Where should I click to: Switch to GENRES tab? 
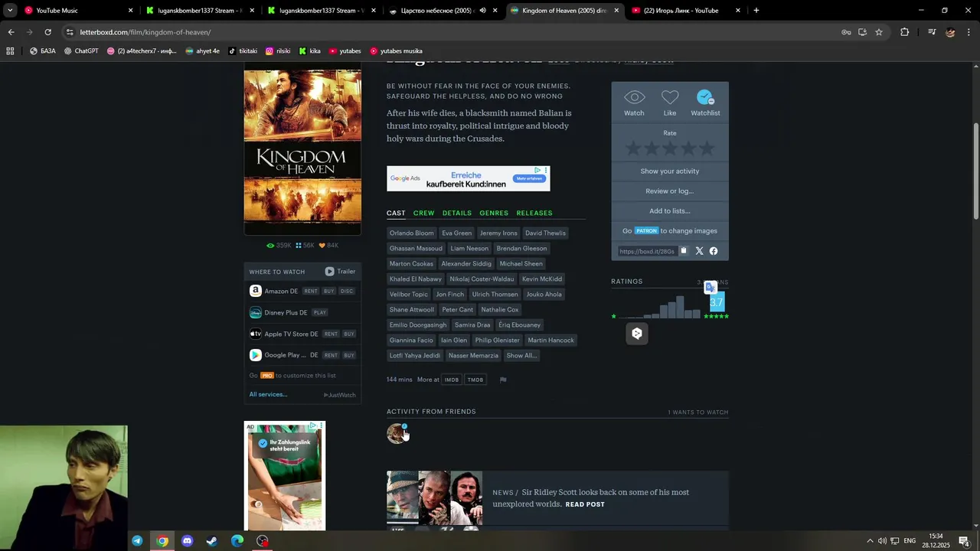494,213
